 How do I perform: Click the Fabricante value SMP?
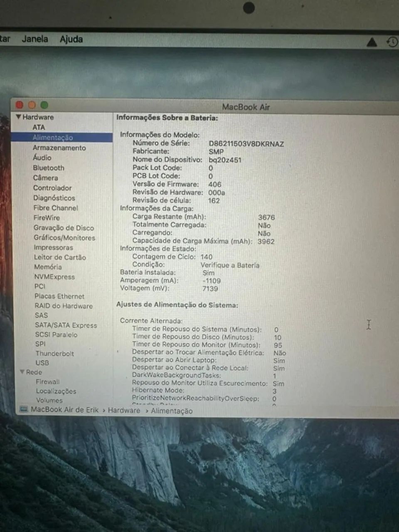[x=216, y=152]
